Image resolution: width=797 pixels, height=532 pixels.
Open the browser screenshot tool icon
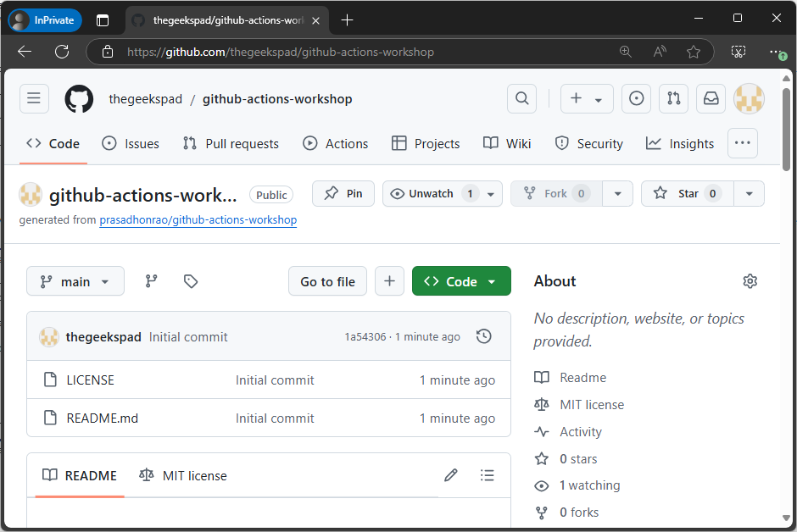[738, 52]
